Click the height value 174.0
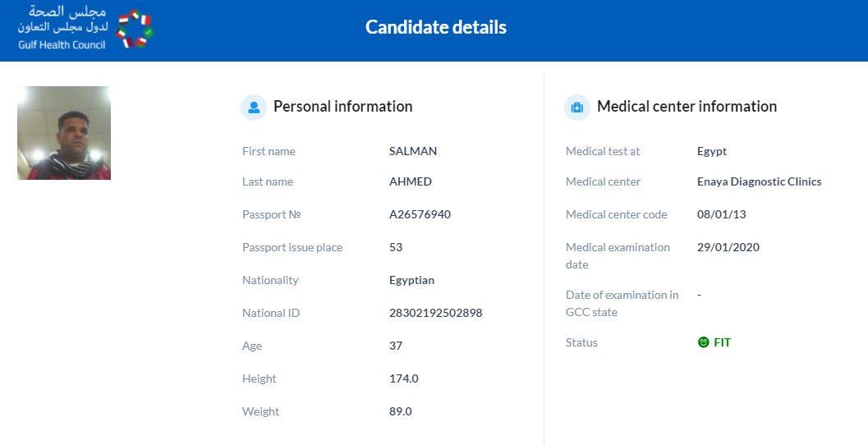Screen dimensions: 868x445 pos(403,378)
